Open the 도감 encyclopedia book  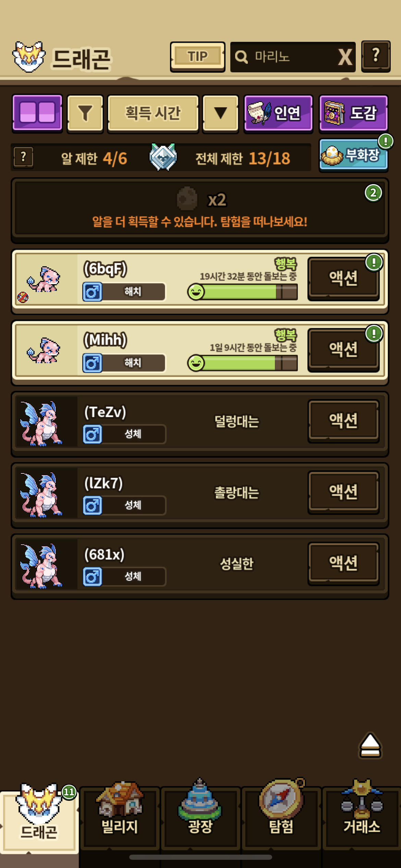pos(353,113)
